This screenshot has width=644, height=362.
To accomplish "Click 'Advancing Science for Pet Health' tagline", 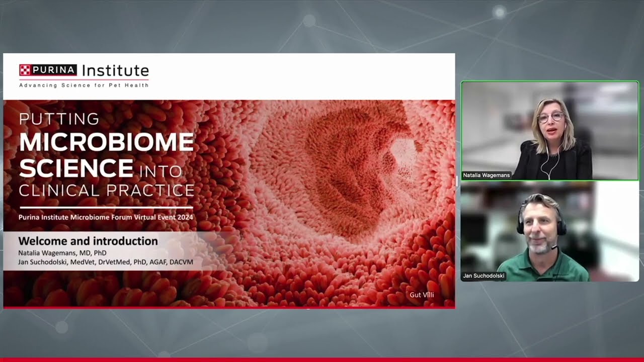I will [x=84, y=85].
